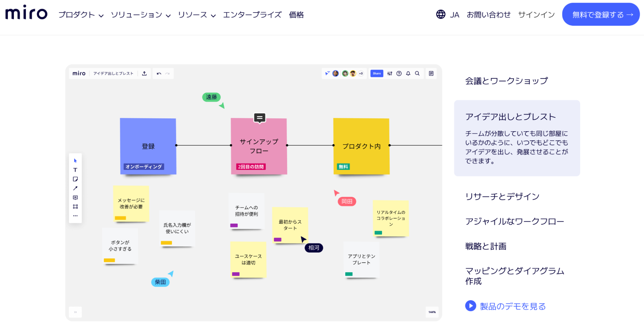Image resolution: width=644 pixels, height=323 pixels.
Task: Click the redo arrow icon
Action: pos(168,73)
